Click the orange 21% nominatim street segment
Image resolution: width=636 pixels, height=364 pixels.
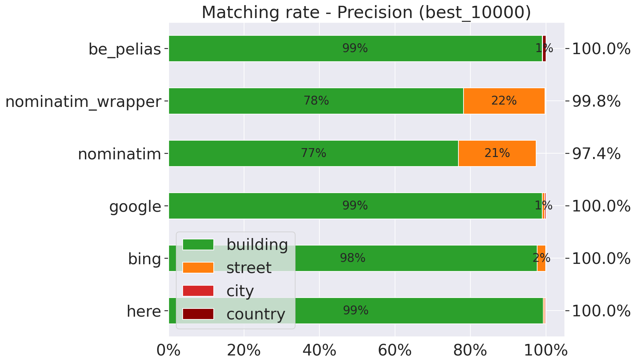click(x=497, y=154)
